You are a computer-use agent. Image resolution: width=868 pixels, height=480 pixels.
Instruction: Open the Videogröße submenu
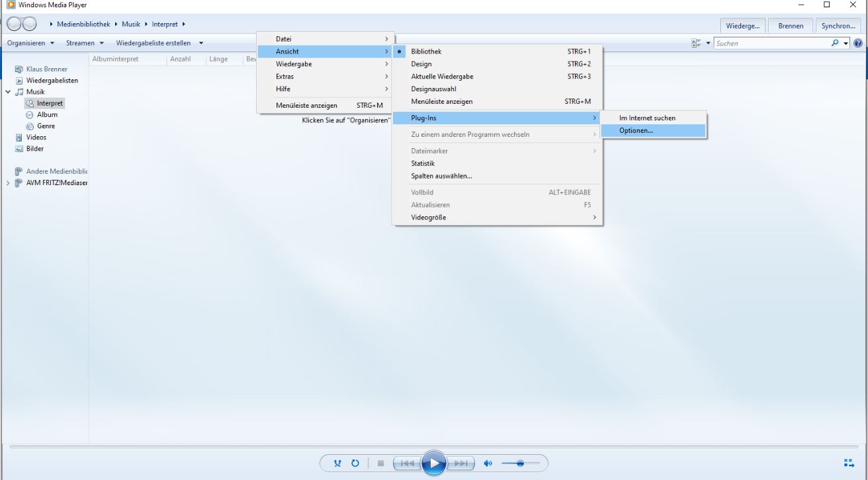point(498,218)
